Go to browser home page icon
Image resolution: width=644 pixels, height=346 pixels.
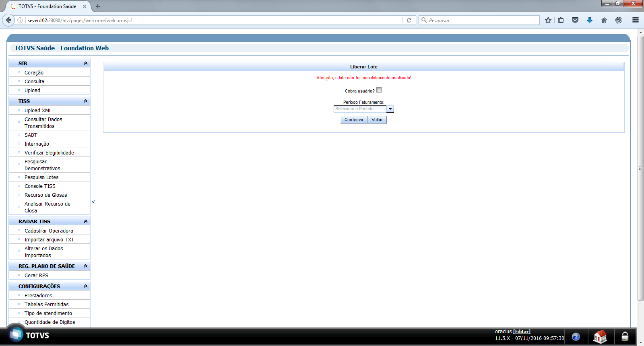tap(604, 20)
